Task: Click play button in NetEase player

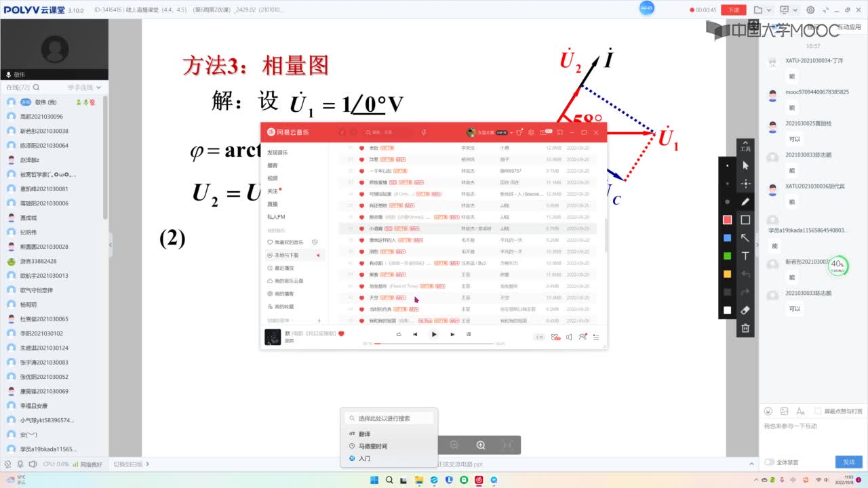Action: pyautogui.click(x=434, y=334)
